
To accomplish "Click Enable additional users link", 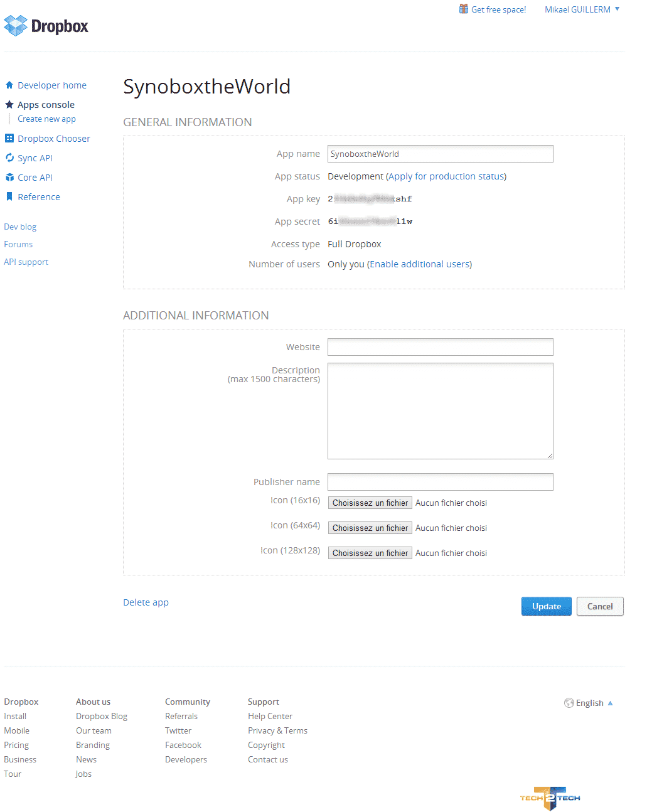I will [419, 264].
